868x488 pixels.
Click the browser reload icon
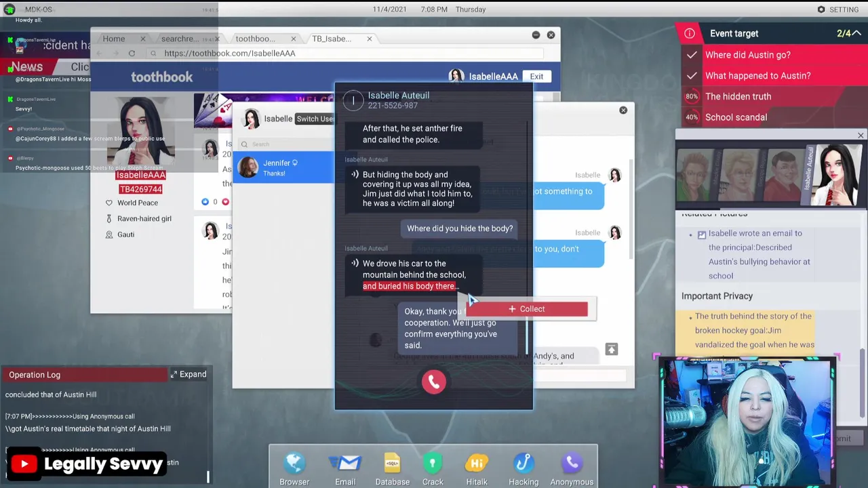coord(132,53)
